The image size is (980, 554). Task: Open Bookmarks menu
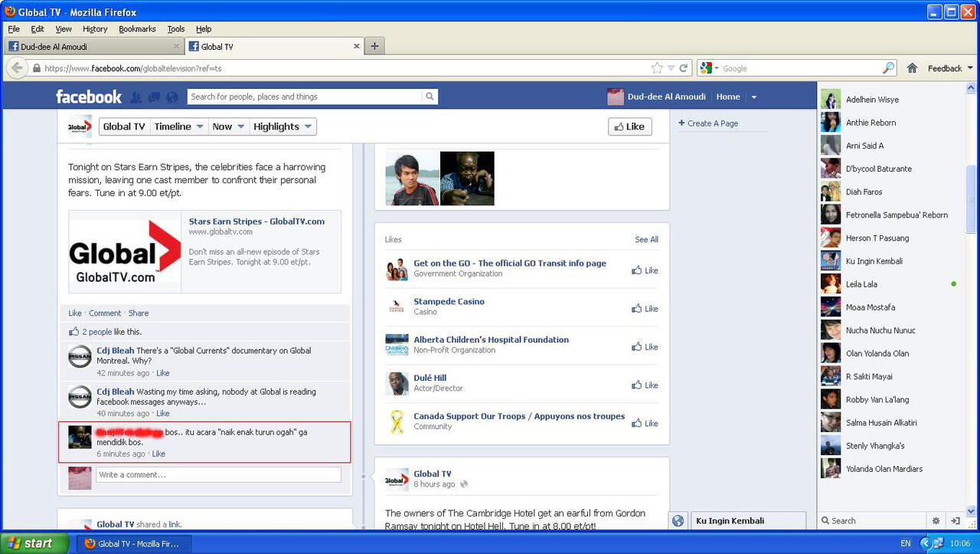click(137, 29)
